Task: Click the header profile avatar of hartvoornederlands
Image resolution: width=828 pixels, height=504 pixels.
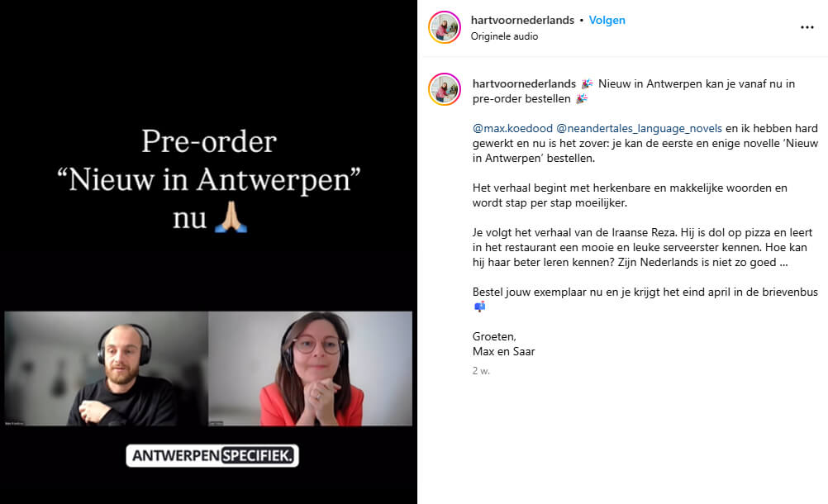Action: pyautogui.click(x=445, y=27)
